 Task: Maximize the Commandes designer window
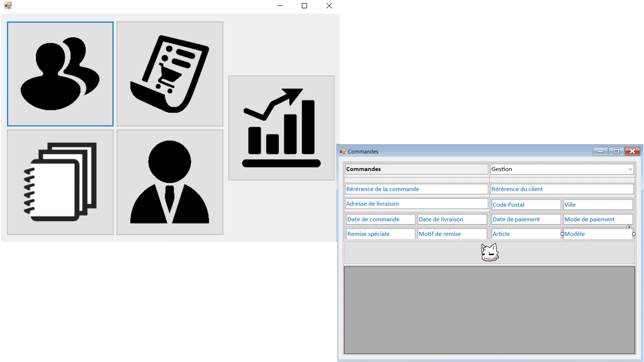tap(616, 152)
